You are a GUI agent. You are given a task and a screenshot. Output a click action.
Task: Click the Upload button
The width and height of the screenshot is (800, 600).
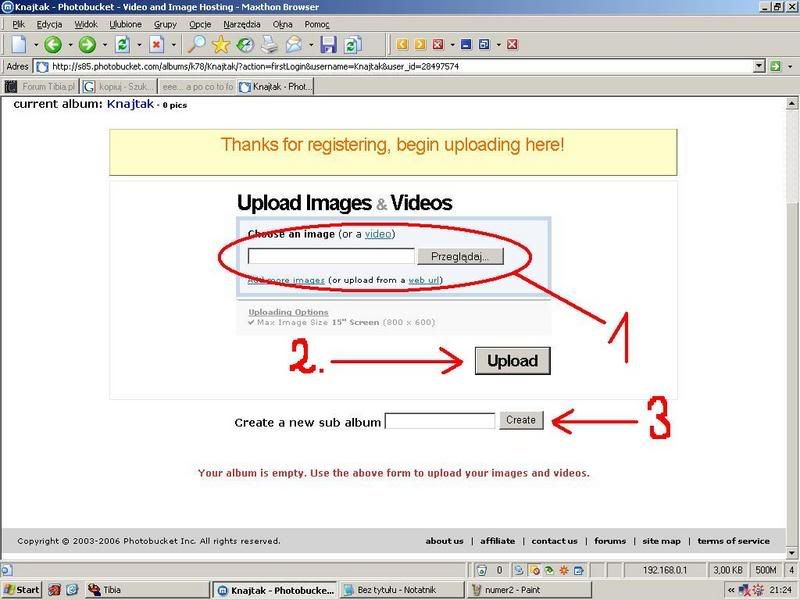[x=513, y=361]
